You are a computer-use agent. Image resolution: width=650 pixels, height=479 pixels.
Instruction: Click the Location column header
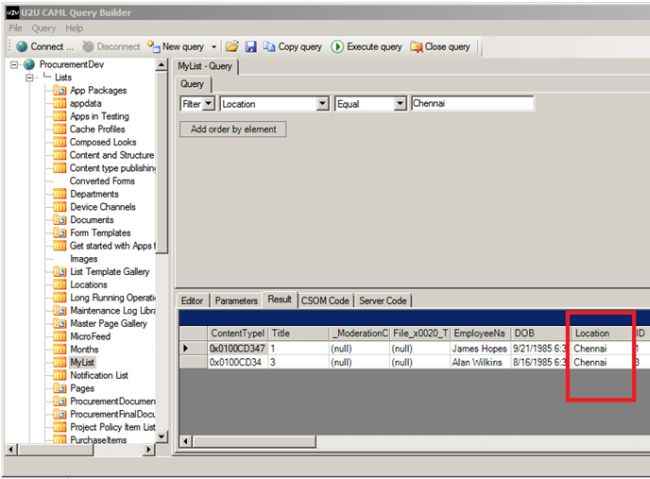(602, 333)
